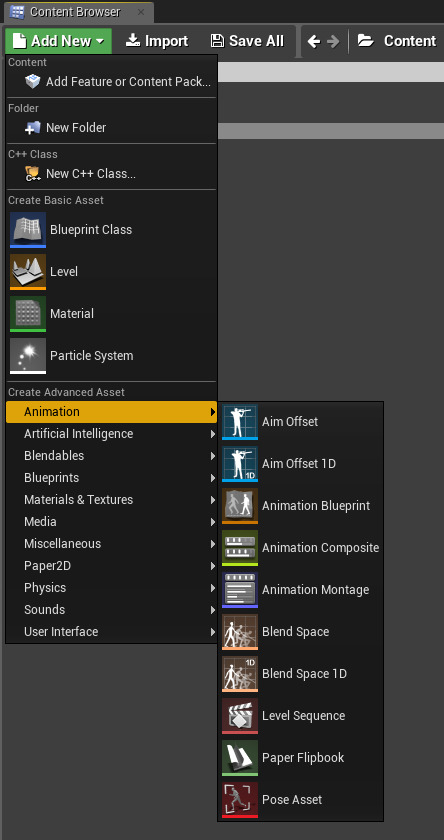Screen dimensions: 444x840
Task: Choose Add Feature or Content Pack
Action: tap(111, 82)
